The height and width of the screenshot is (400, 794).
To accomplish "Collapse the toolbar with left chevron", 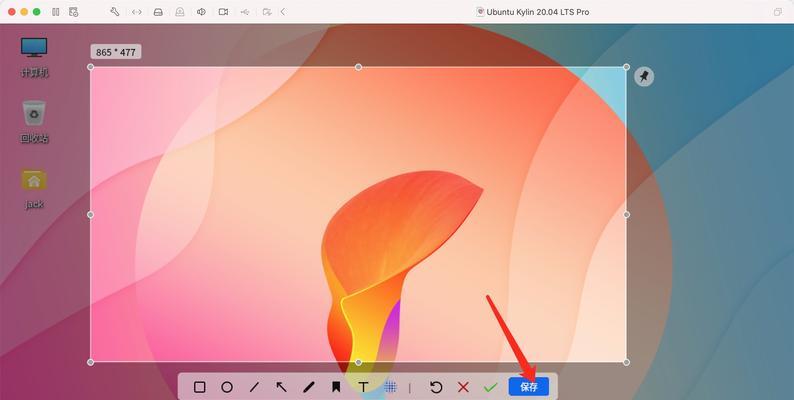I will tap(283, 12).
